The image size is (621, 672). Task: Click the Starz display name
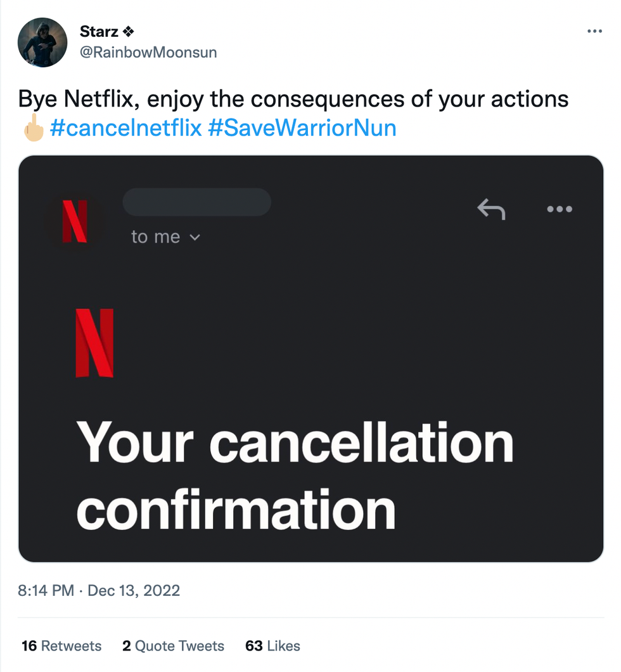point(100,31)
